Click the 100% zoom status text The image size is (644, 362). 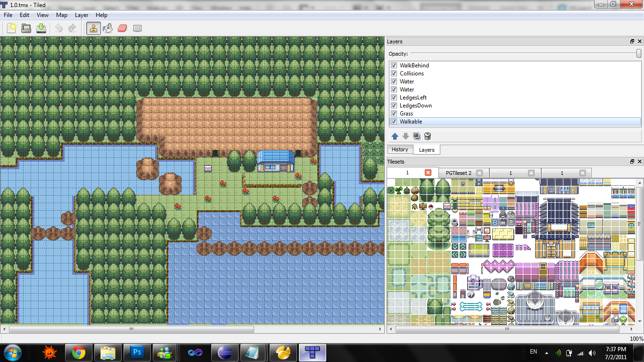636,339
